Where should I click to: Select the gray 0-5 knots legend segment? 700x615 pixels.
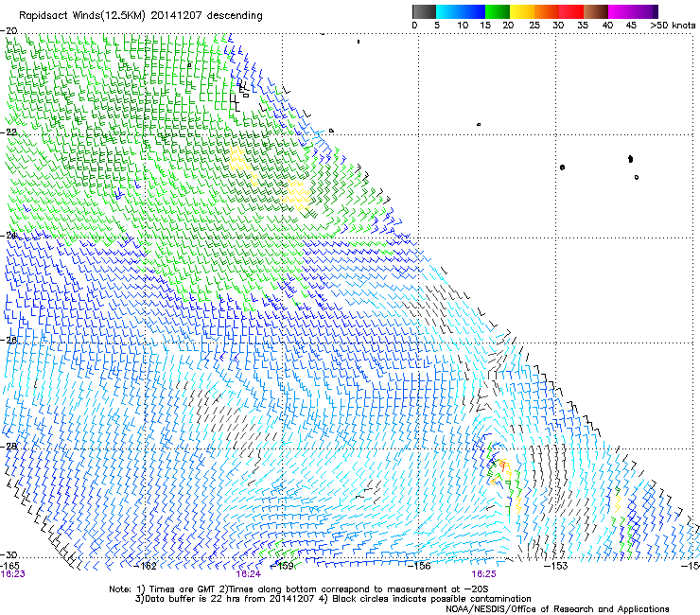tap(424, 11)
